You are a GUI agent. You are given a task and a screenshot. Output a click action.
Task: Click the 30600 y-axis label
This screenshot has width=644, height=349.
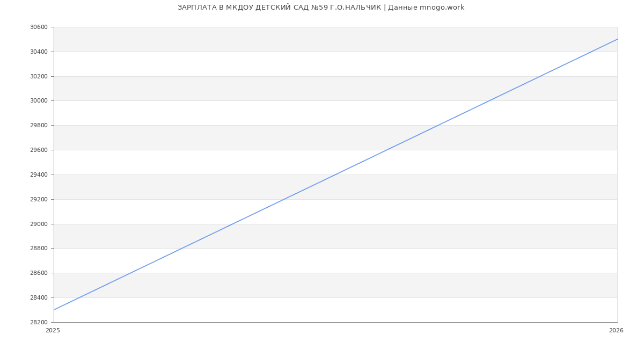pyautogui.click(x=39, y=27)
